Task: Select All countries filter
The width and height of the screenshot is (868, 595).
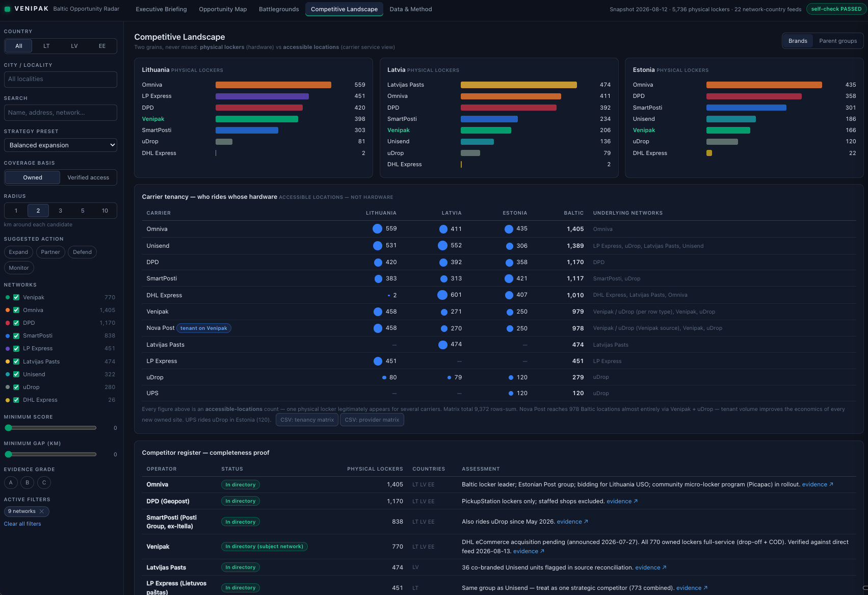Action: point(19,46)
